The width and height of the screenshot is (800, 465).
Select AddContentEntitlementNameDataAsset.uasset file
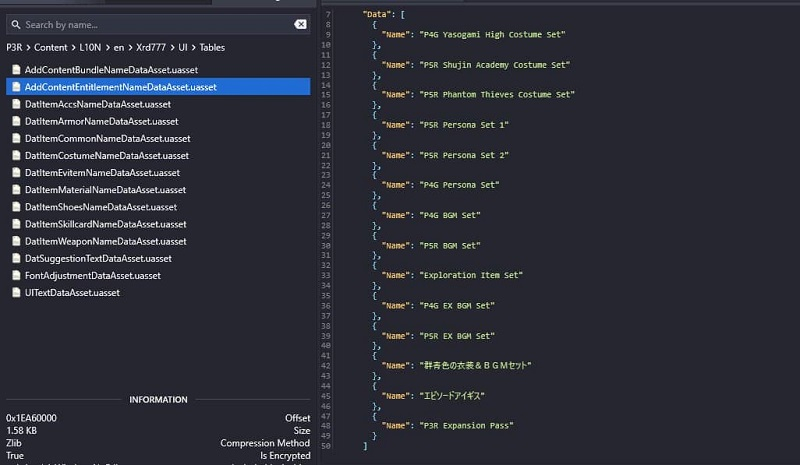120,87
